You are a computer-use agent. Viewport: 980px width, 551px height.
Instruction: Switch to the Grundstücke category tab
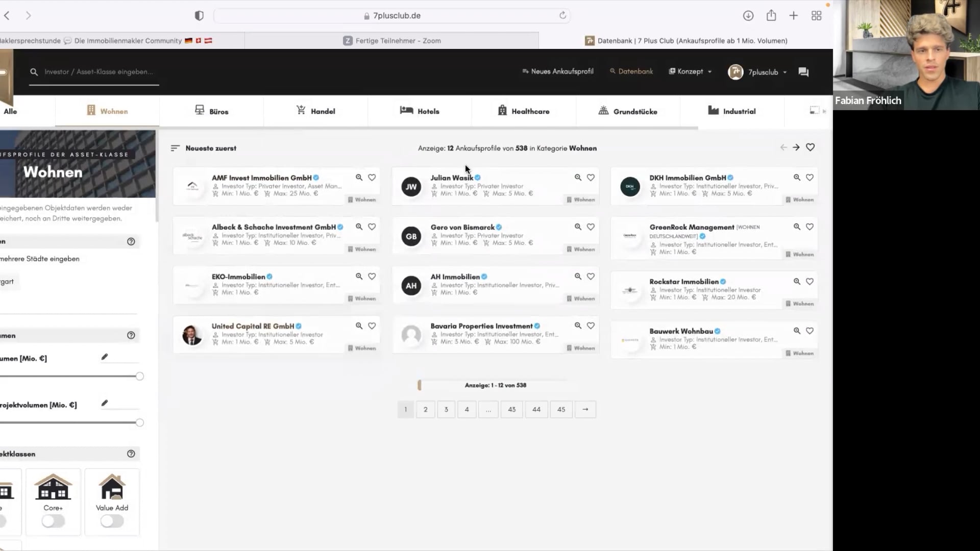(628, 111)
